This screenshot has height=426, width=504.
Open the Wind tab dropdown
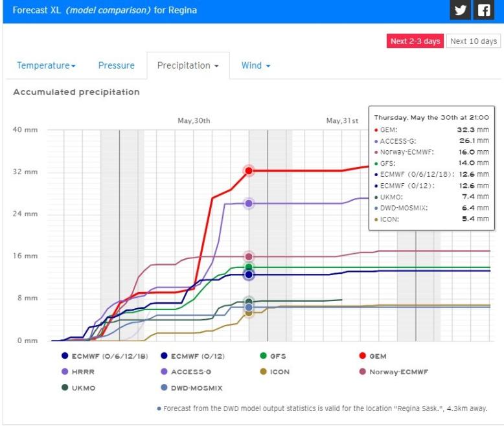coord(256,65)
